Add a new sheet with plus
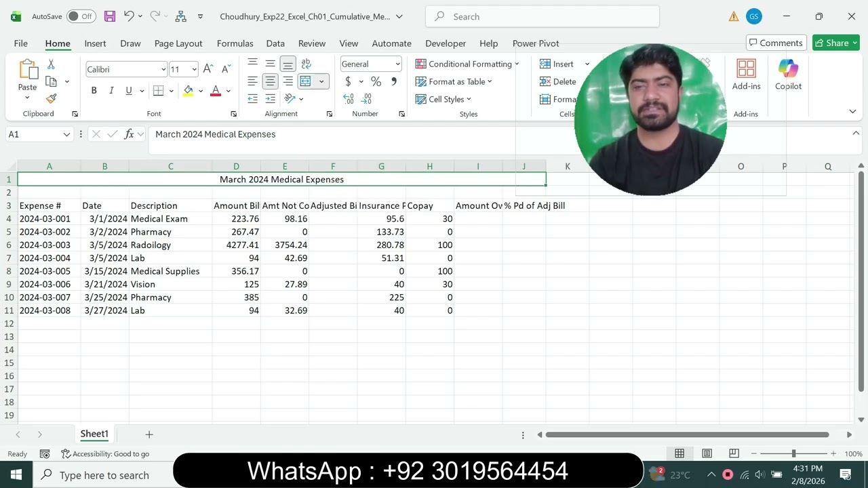The height and width of the screenshot is (488, 868). (149, 434)
